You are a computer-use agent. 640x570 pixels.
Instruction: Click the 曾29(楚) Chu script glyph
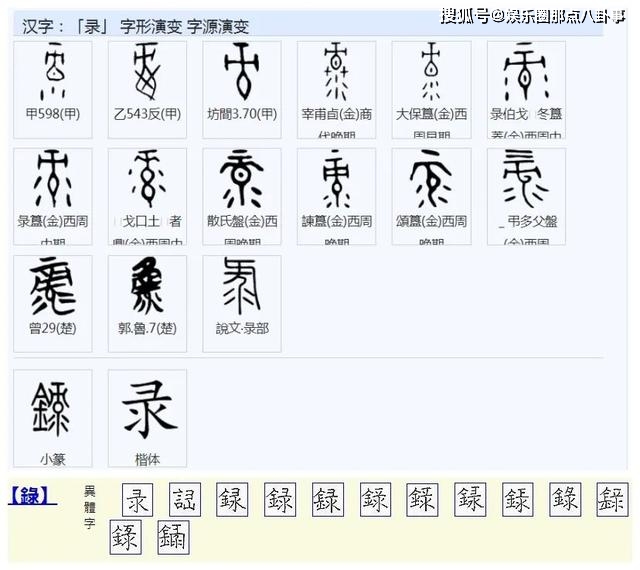(x=52, y=288)
